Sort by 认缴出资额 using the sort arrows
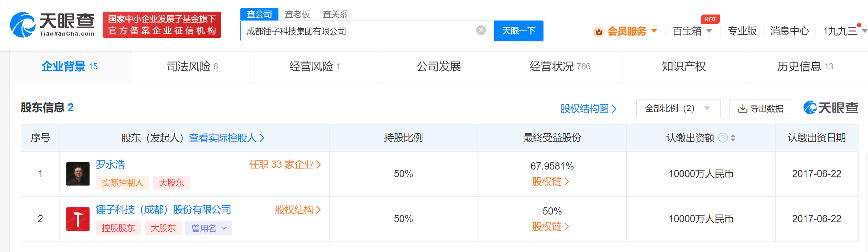868x252 pixels. 733,138
